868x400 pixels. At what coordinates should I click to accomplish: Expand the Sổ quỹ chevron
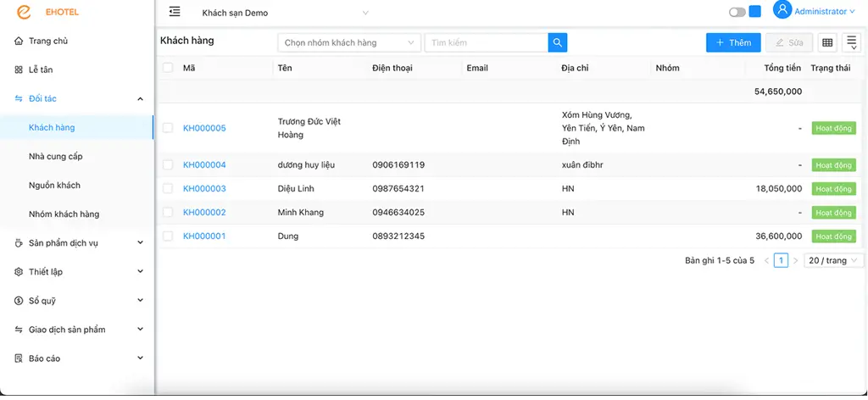140,300
